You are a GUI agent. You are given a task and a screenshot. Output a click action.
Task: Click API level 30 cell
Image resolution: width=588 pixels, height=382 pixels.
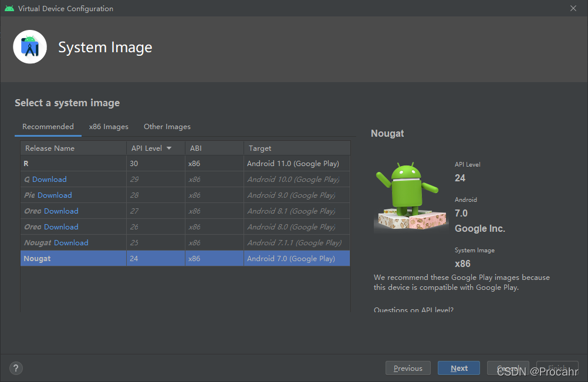click(156, 164)
